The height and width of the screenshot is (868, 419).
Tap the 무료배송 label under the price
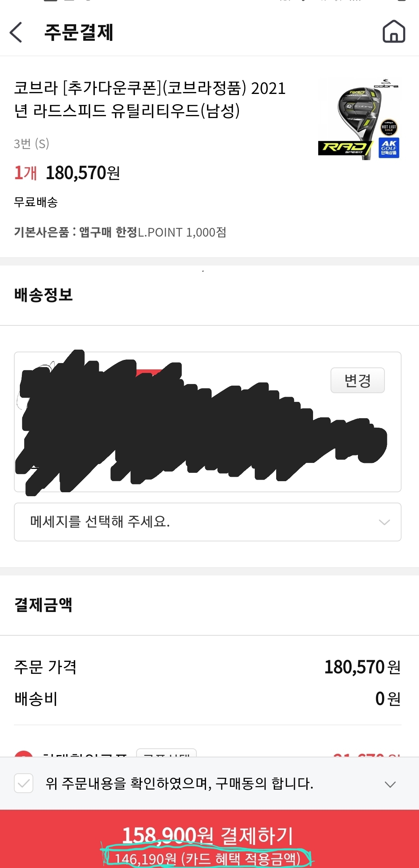pos(36,202)
